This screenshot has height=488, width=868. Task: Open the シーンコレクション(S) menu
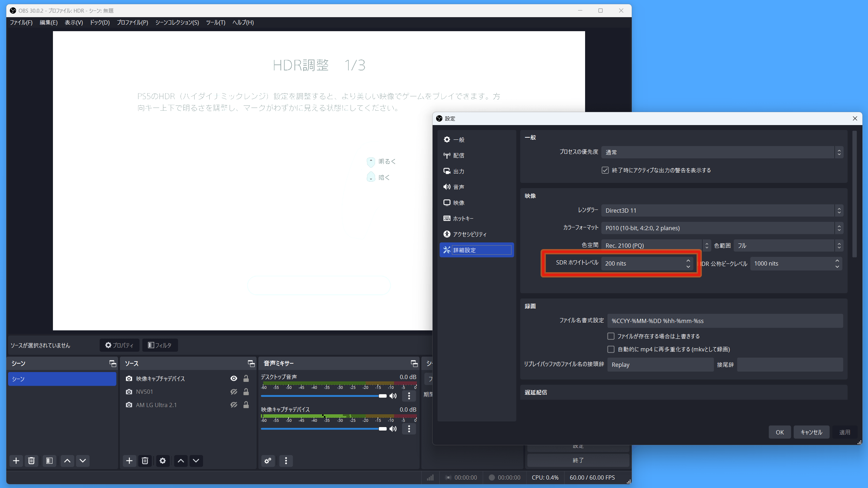(x=177, y=22)
